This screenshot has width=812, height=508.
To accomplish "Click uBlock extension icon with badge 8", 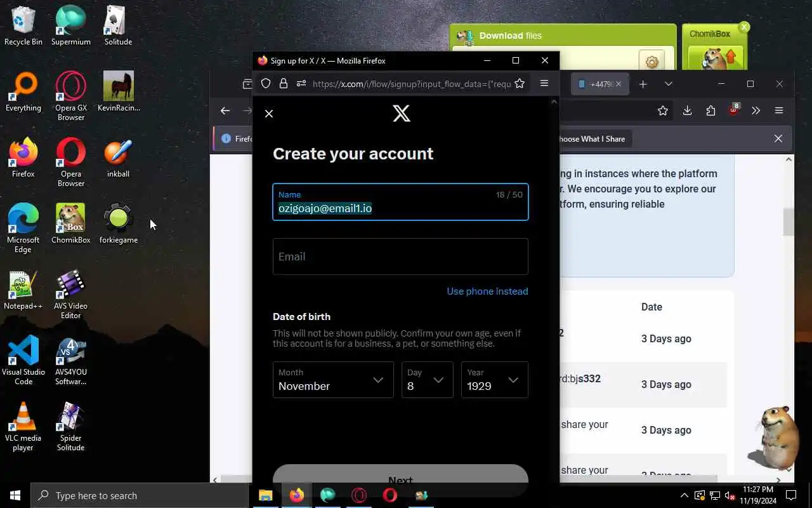I will pos(734,109).
